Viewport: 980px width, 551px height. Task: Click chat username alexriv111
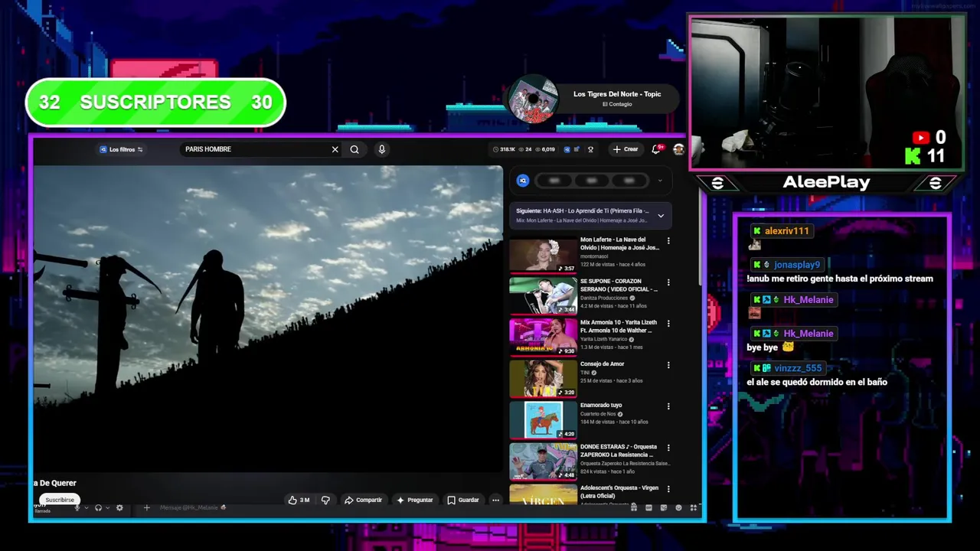coord(786,230)
